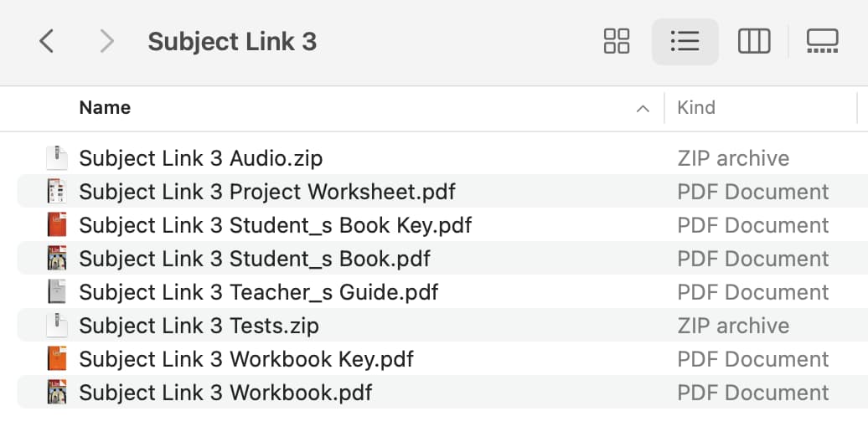Viewport: 868px width, 442px height.
Task: Switch to icon grid view
Action: [x=616, y=42]
